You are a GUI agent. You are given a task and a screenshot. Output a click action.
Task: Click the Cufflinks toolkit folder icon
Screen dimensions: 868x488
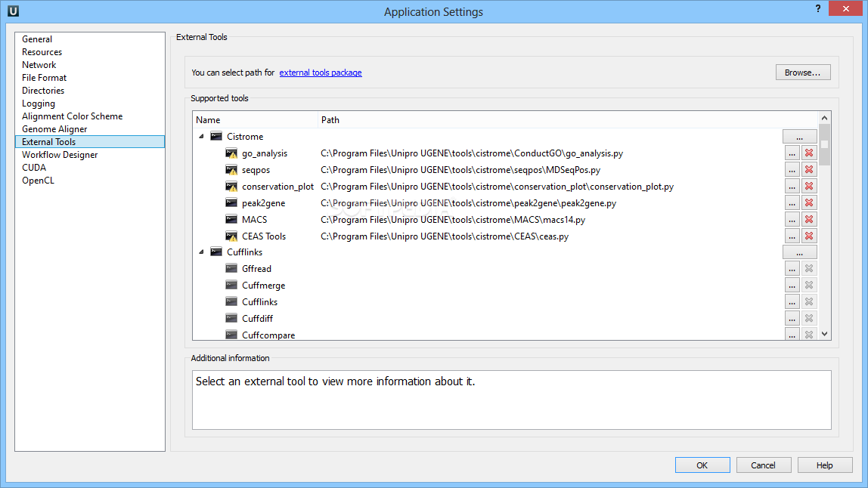point(216,252)
